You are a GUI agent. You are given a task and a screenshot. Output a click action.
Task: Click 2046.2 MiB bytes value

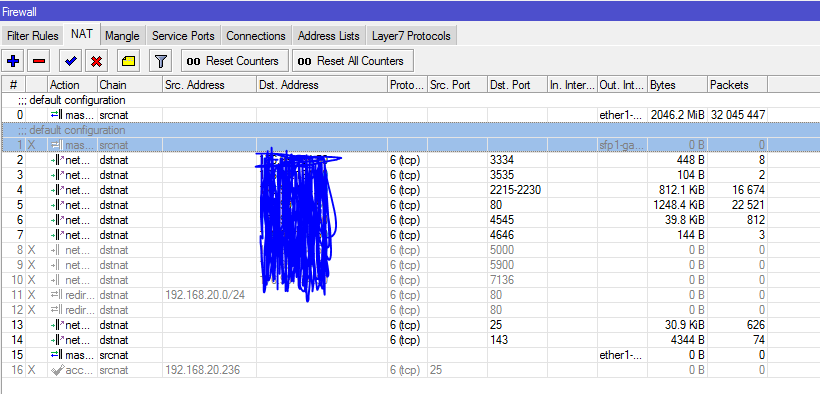click(677, 115)
